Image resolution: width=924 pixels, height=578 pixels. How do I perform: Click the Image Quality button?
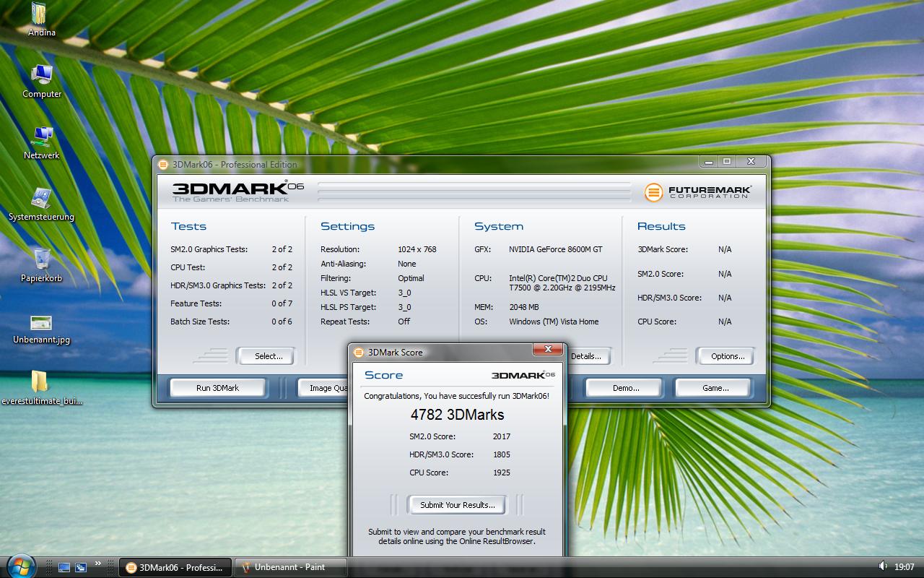click(324, 388)
